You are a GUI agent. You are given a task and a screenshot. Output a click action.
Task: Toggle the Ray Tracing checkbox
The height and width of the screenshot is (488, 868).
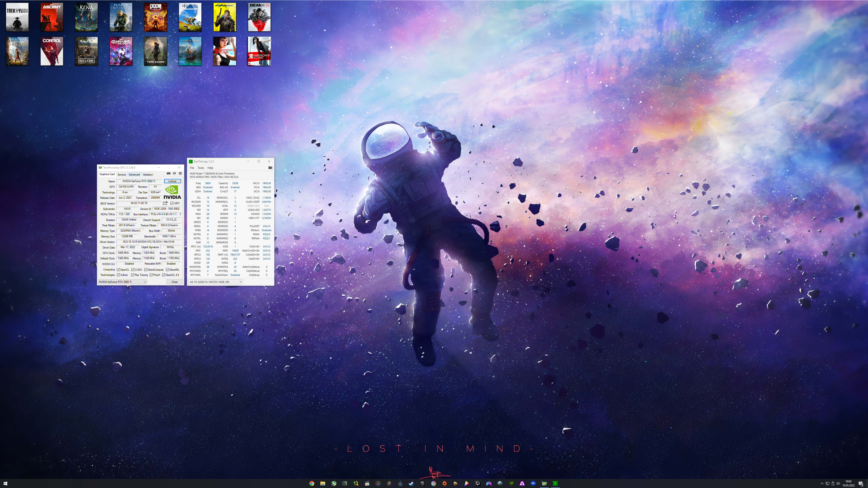pyautogui.click(x=133, y=275)
